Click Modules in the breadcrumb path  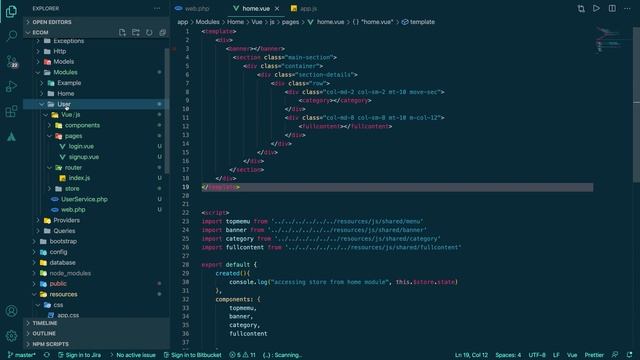[x=207, y=22]
